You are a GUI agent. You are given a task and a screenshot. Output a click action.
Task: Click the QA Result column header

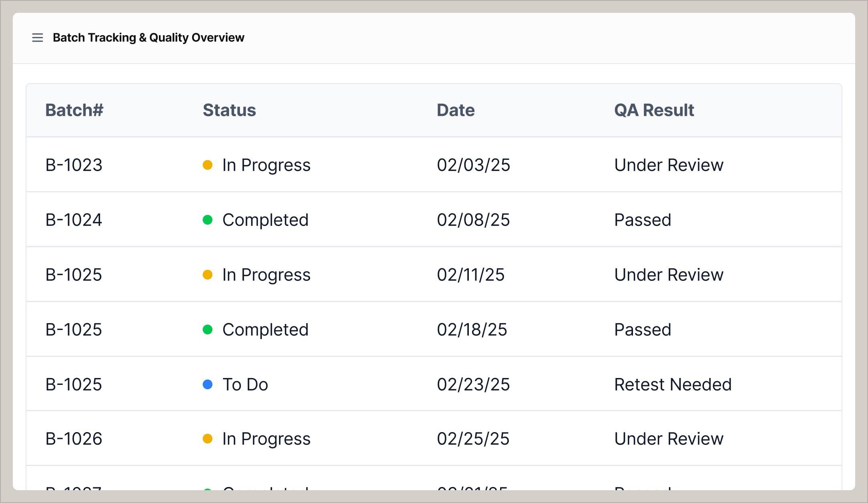point(654,110)
